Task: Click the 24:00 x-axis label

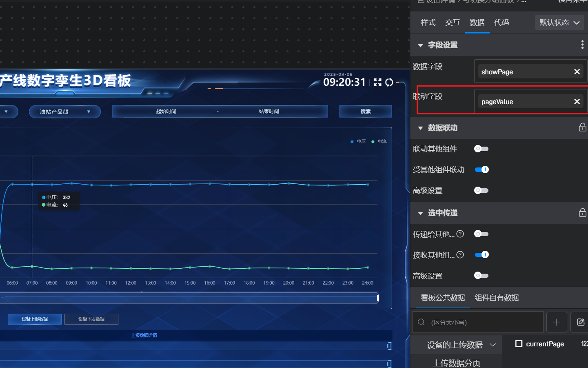Action: (x=368, y=283)
